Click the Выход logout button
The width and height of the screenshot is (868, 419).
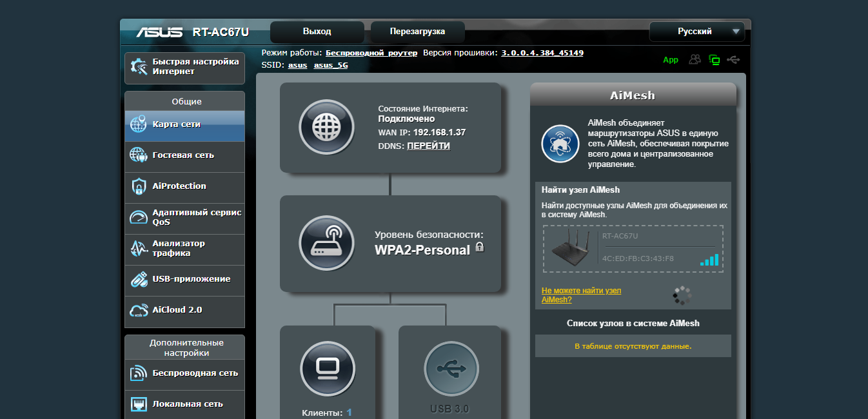[317, 32]
